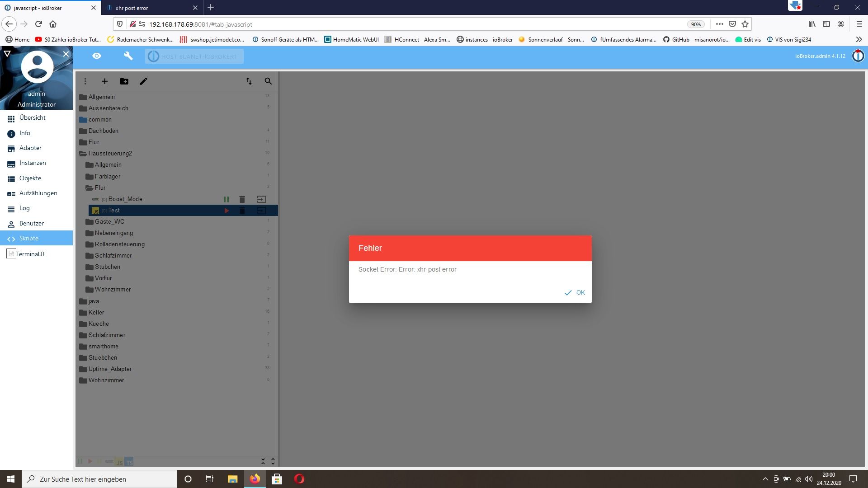Viewport: 868px width, 488px height.
Task: Open the Firefox hamburger menu
Action: (x=859, y=24)
